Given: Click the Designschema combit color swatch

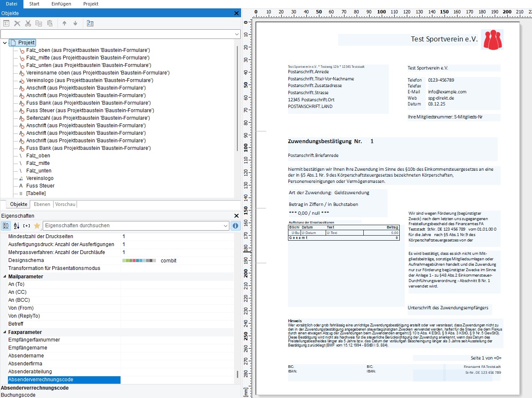Looking at the screenshot, I should point(139,261).
